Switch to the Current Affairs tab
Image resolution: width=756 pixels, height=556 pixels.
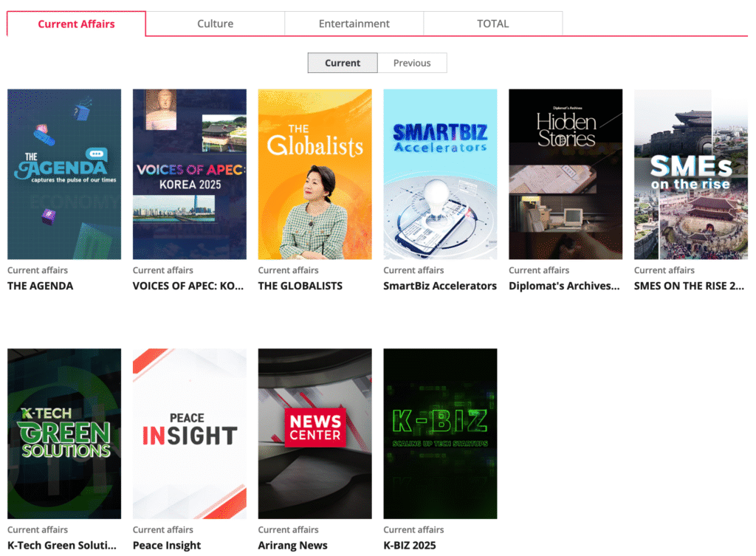76,24
